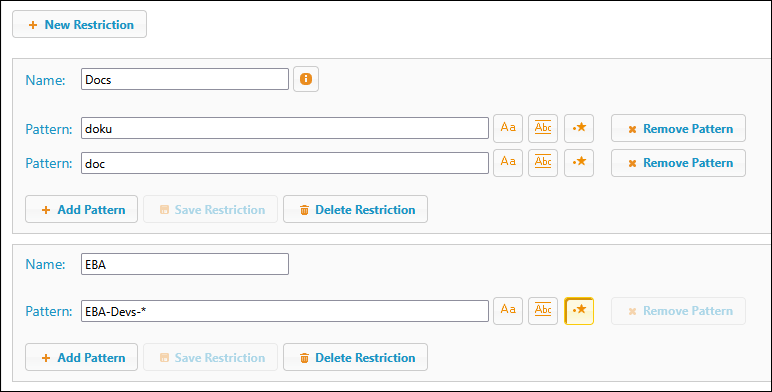Image resolution: width=772 pixels, height=392 pixels.
Task: Delete the Docs restriction
Action: pyautogui.click(x=355, y=209)
